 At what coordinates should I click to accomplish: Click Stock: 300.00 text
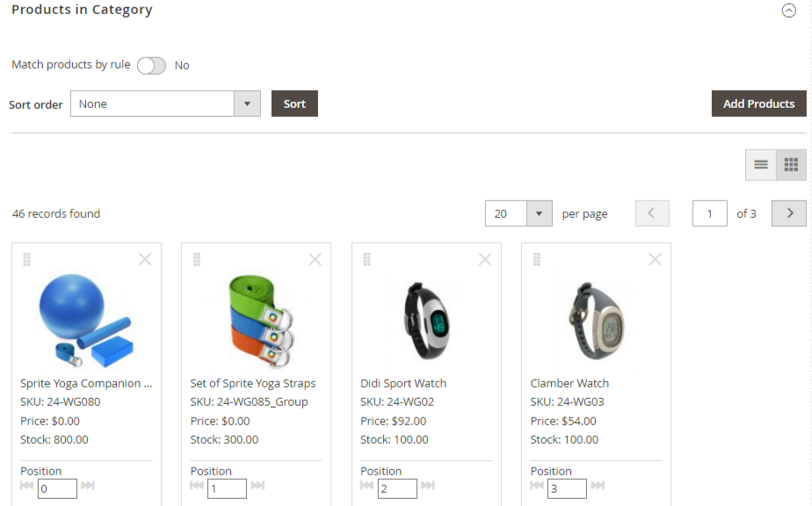pyautogui.click(x=224, y=440)
